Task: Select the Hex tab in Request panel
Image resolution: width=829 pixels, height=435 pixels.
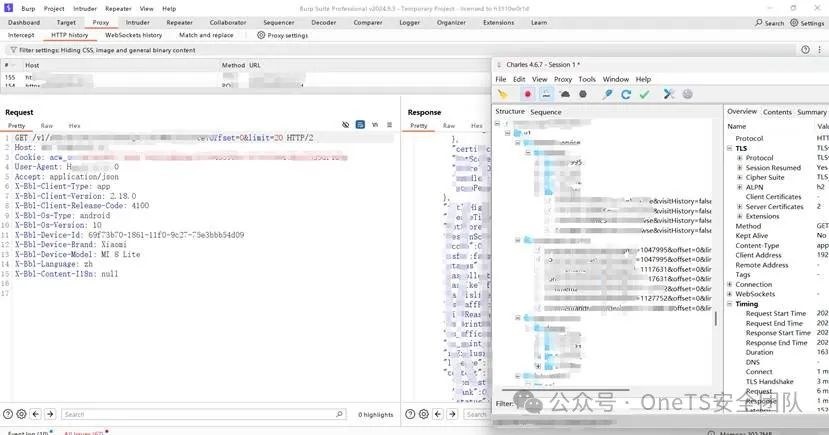Action: 74,126
